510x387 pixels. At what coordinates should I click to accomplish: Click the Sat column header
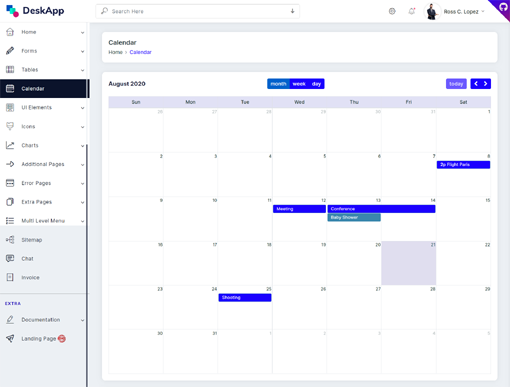(463, 102)
